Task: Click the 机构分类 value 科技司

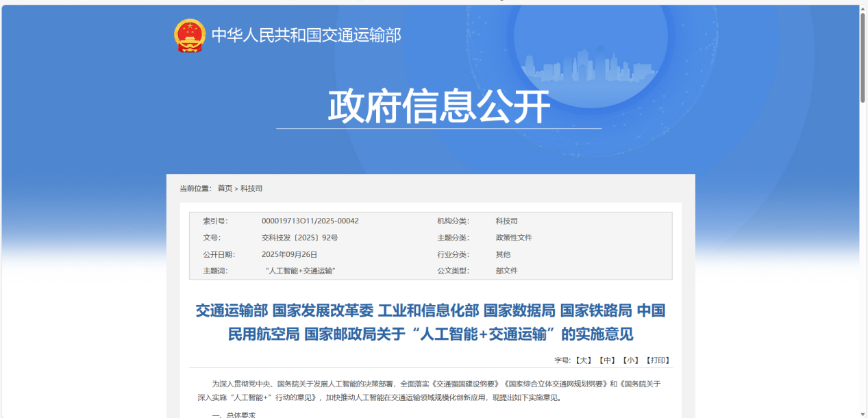Action: point(506,221)
